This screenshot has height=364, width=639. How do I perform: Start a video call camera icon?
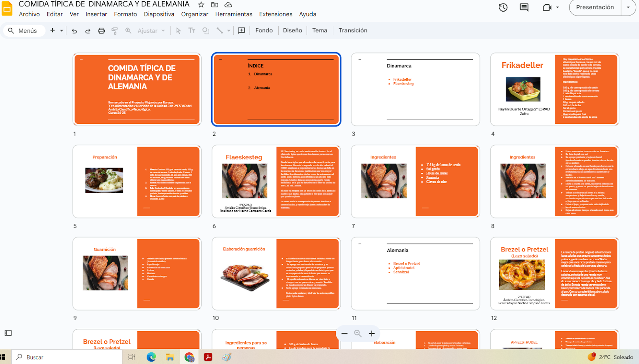click(547, 7)
